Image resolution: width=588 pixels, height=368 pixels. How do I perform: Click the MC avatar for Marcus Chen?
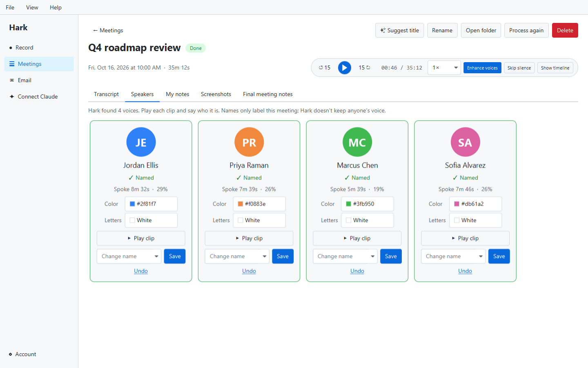point(357,142)
